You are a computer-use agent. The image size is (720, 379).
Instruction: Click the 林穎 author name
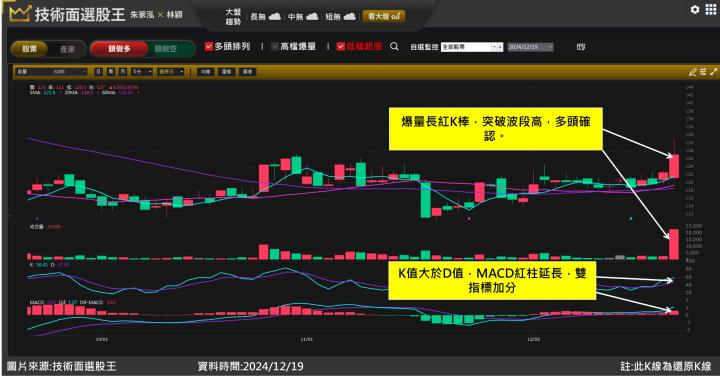point(174,15)
